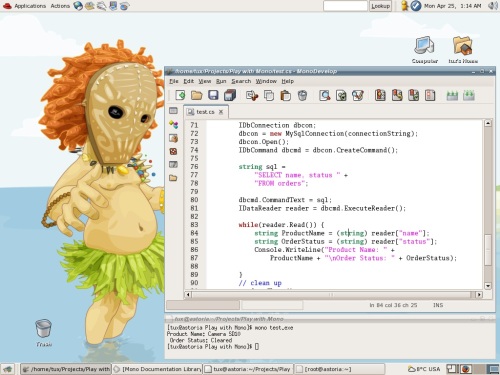The width and height of the screenshot is (500, 375).
Task: Click the first bookmark toolbar icon
Action: (380, 95)
